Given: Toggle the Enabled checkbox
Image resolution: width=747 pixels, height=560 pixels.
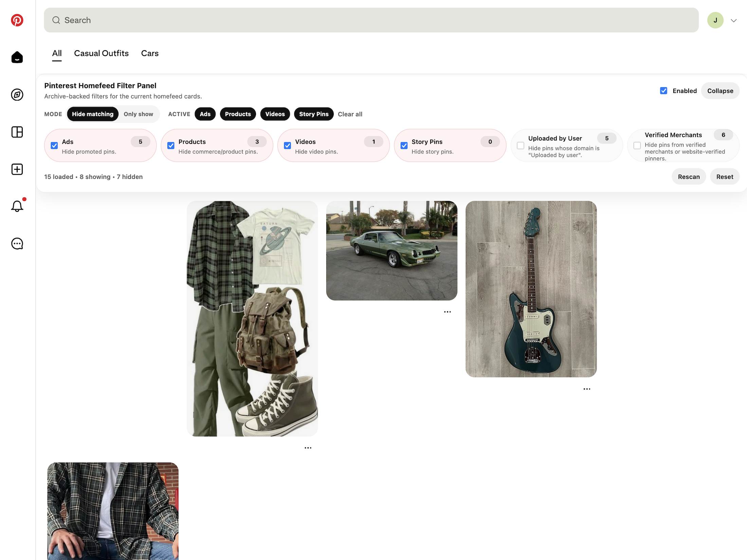Looking at the screenshot, I should click(x=663, y=91).
